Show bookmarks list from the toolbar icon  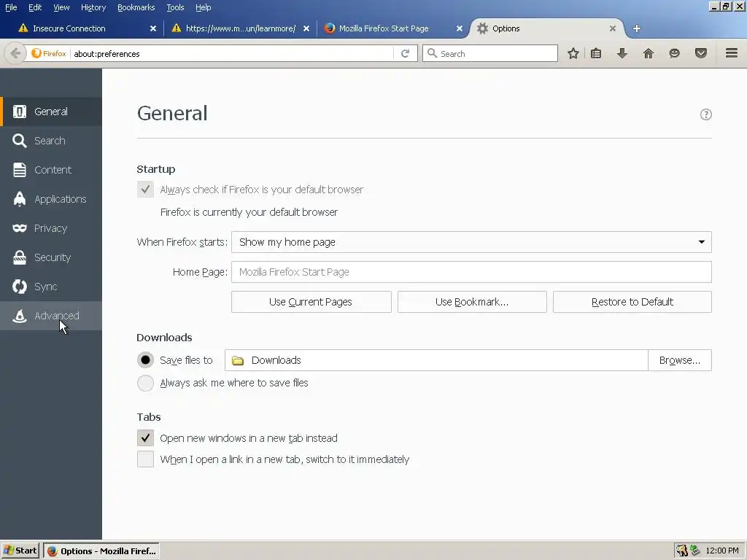click(x=596, y=53)
